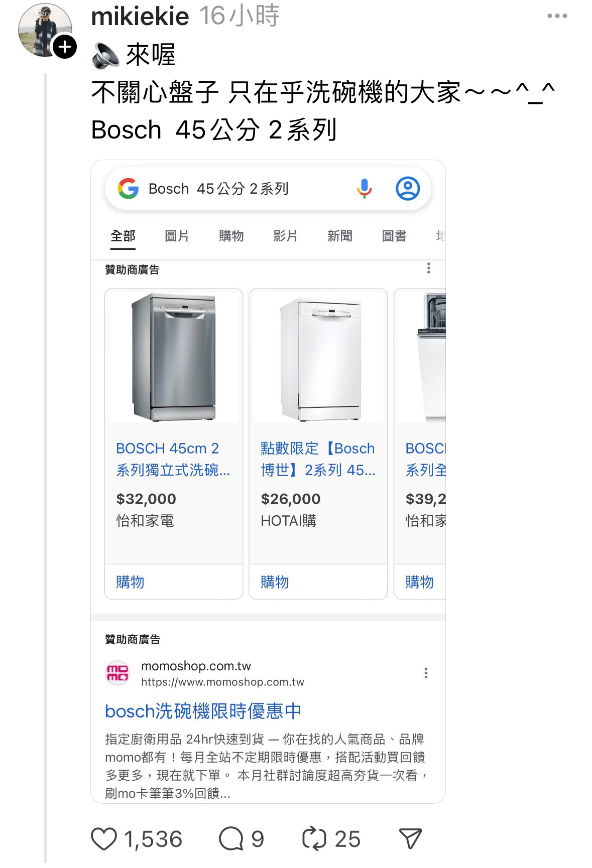This screenshot has width=592, height=868.
Task: Repost using the arrows icon
Action: 314,839
